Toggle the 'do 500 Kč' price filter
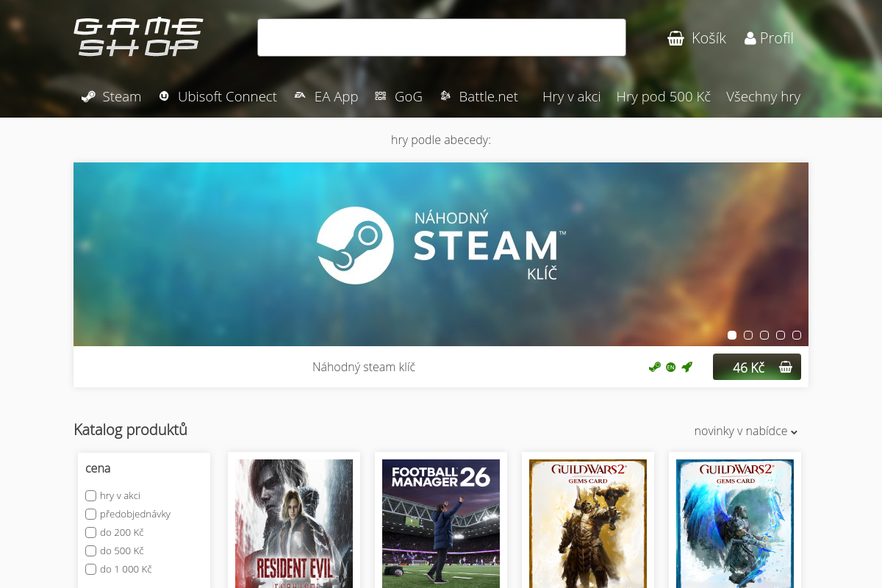 click(91, 551)
